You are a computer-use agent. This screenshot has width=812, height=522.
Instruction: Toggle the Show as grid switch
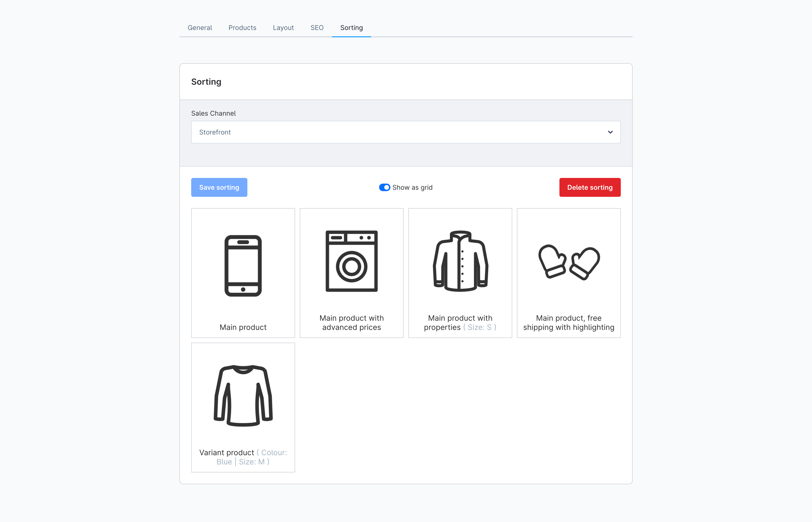(384, 187)
